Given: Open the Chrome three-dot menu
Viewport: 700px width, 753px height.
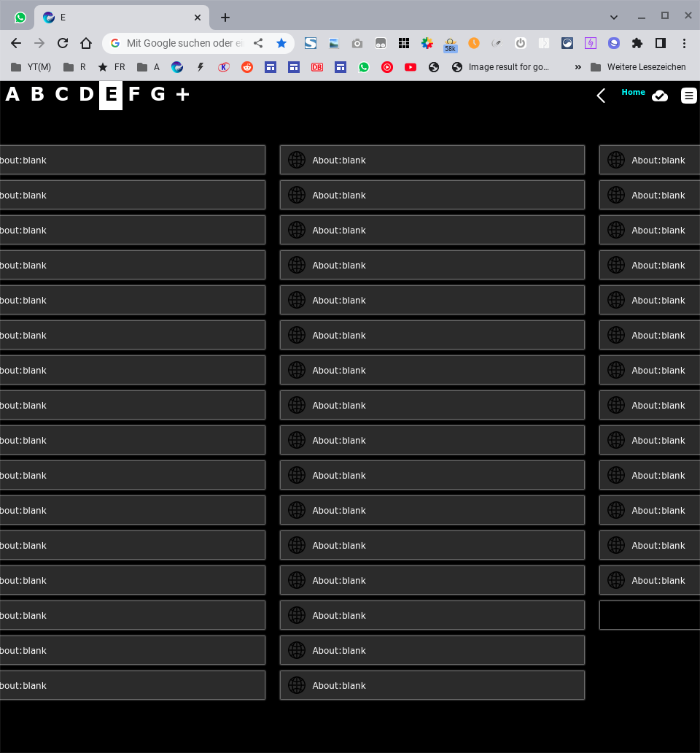Looking at the screenshot, I should 683,43.
